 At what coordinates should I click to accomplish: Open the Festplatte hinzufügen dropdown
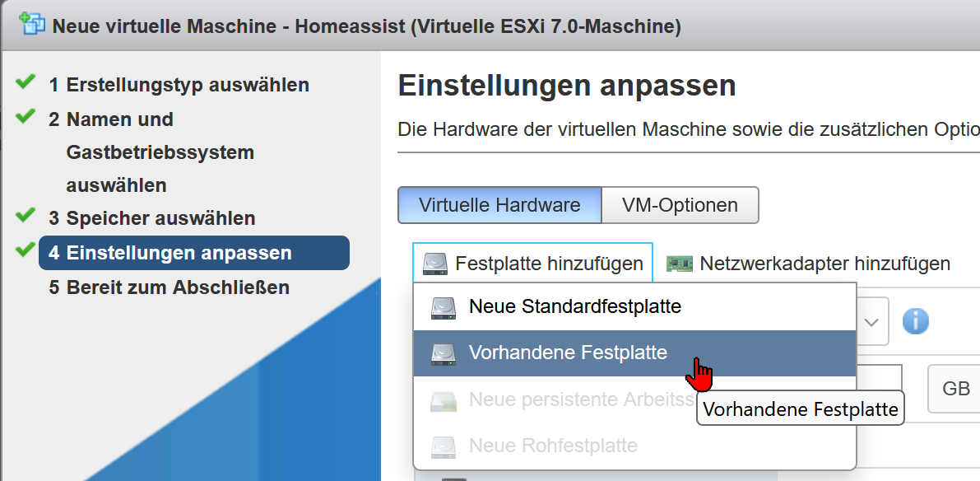tap(533, 264)
